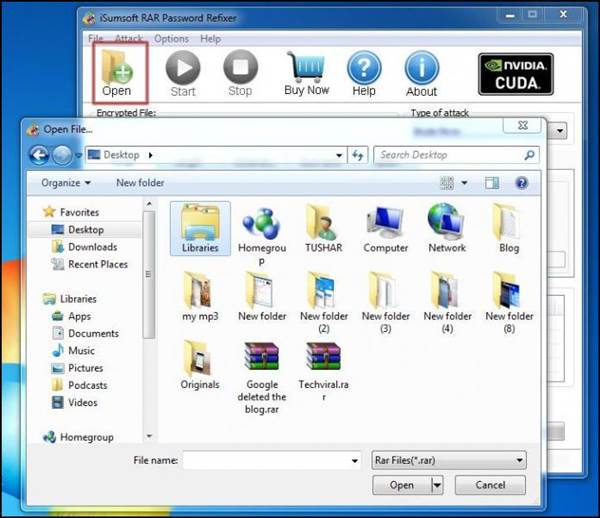This screenshot has height=518, width=600.
Task: Click the Open button in dialog
Action: click(402, 485)
